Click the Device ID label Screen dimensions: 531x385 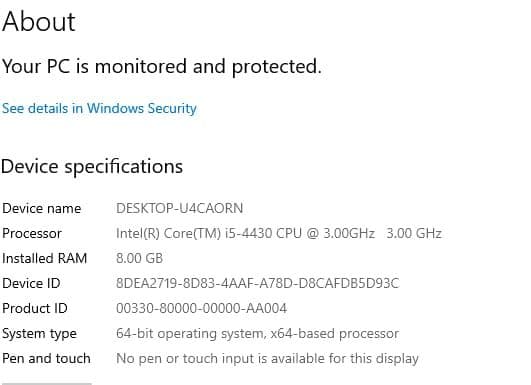[x=31, y=283]
